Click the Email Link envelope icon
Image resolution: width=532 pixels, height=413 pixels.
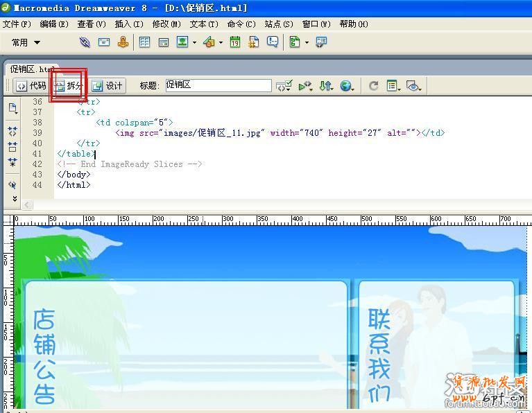click(104, 42)
